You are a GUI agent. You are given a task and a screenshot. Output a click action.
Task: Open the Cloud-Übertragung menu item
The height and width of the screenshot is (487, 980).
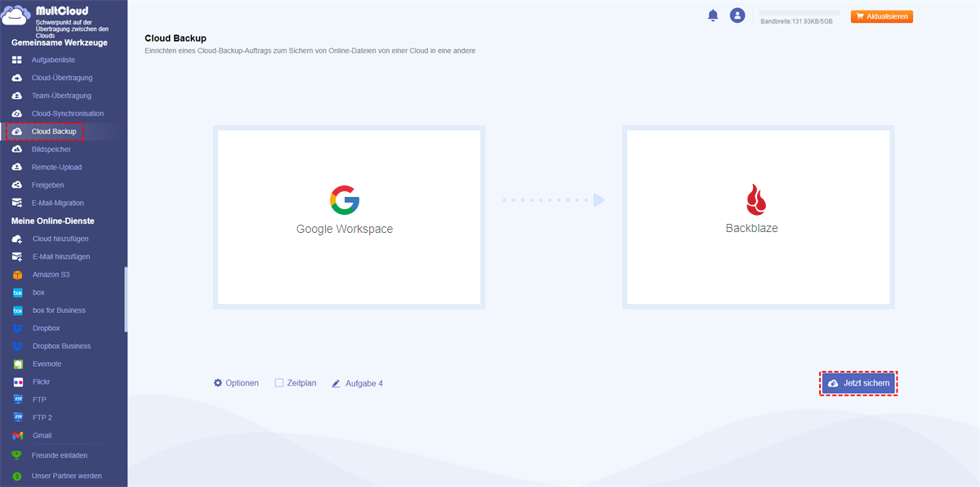(x=64, y=78)
